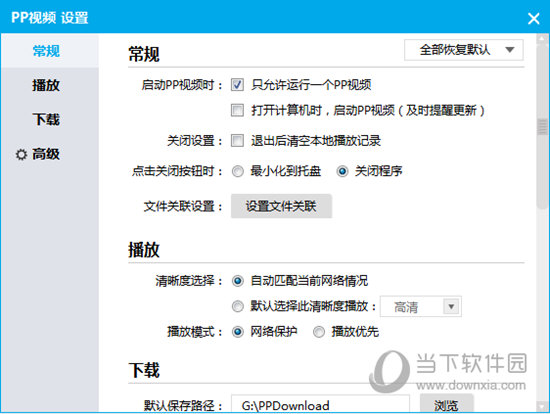The height and width of the screenshot is (414, 550).
Task: Click the scrollbar up arrow
Action: pyautogui.click(x=542, y=38)
